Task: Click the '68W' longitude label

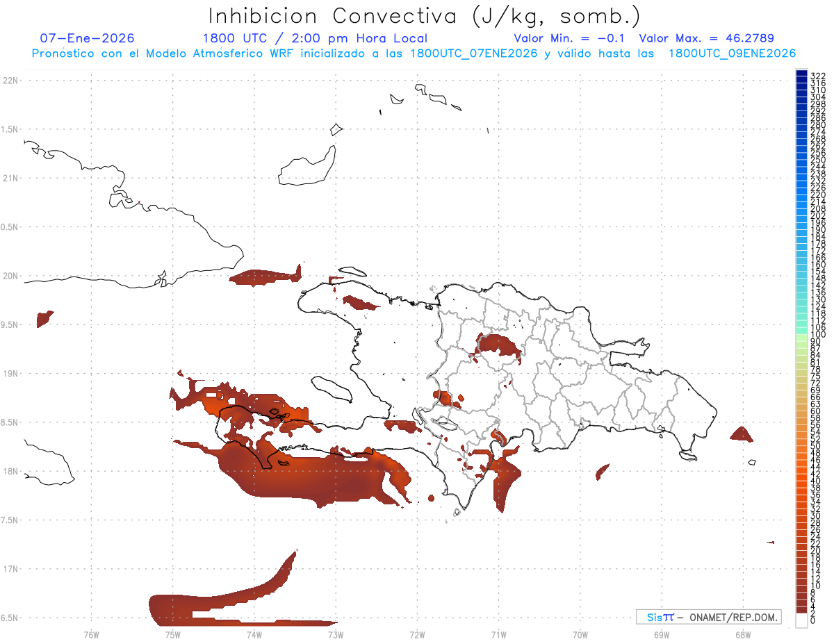Action: coord(742,634)
